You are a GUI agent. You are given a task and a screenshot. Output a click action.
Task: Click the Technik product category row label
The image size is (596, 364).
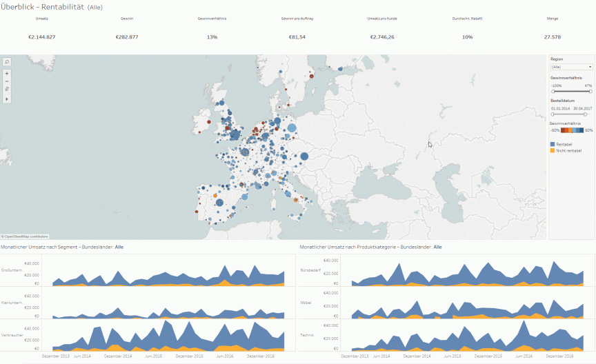[307, 334]
